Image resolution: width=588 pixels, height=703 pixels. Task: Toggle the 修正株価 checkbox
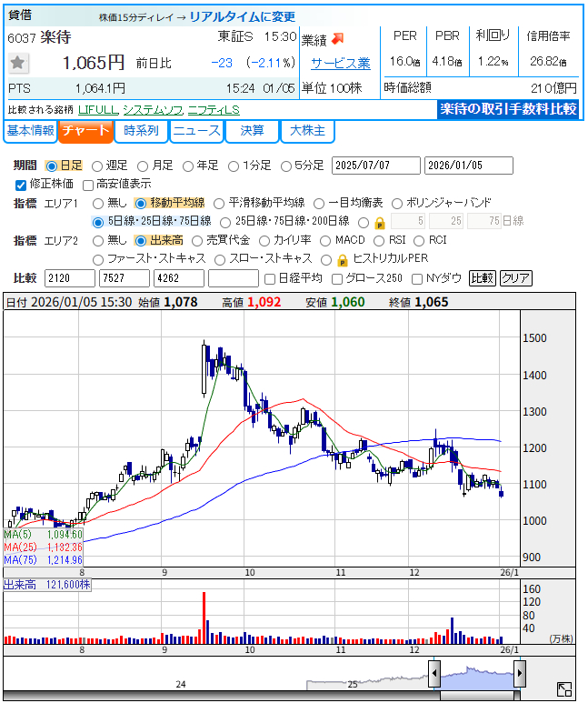[x=22, y=185]
